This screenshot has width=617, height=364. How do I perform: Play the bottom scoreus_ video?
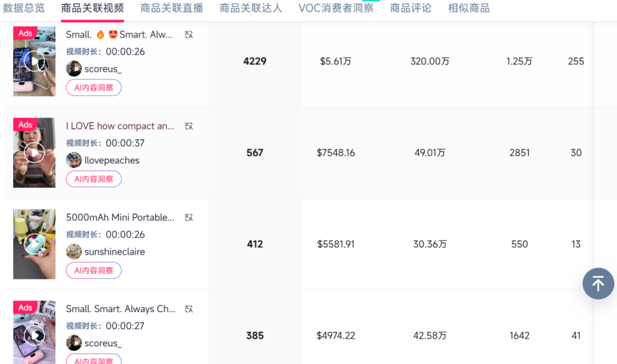pos(34,335)
